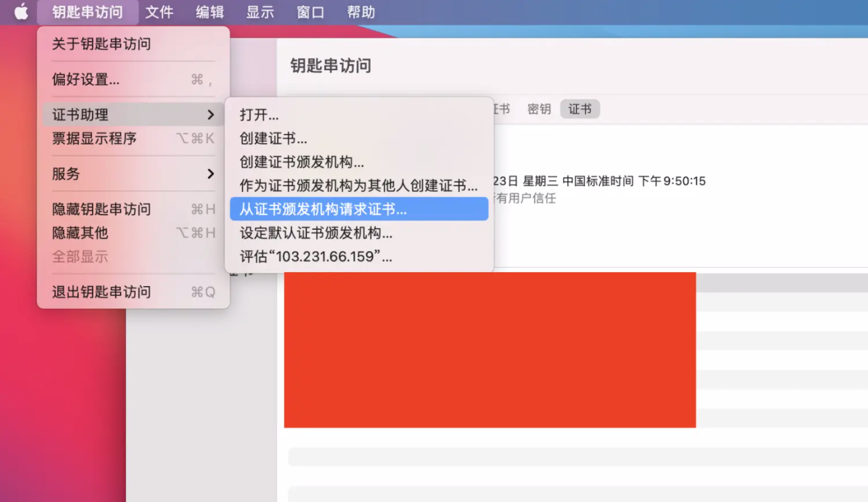Open the 编辑 menu
This screenshot has width=868, height=502.
coord(210,12)
